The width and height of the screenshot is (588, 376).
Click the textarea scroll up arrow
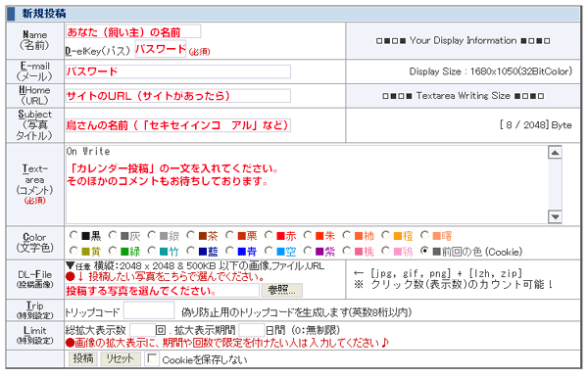[555, 153]
